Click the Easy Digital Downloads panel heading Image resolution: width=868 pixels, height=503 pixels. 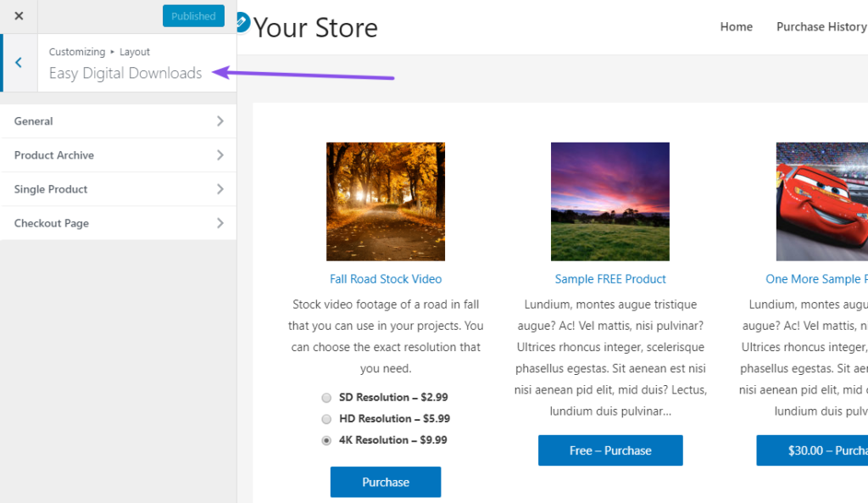point(125,73)
